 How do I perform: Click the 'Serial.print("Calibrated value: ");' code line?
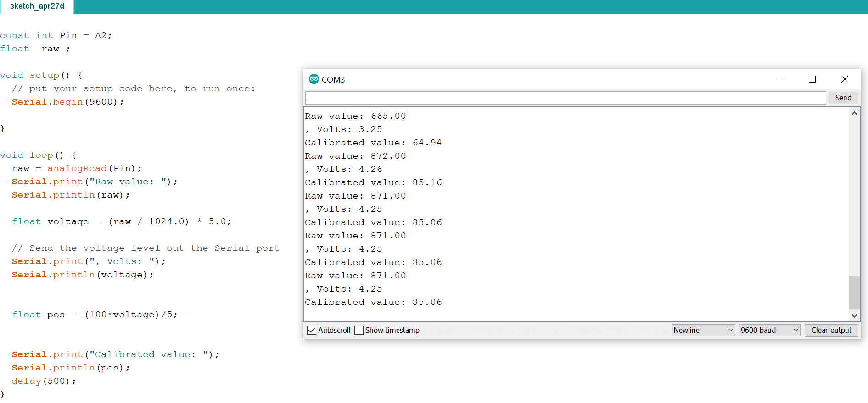click(x=116, y=354)
